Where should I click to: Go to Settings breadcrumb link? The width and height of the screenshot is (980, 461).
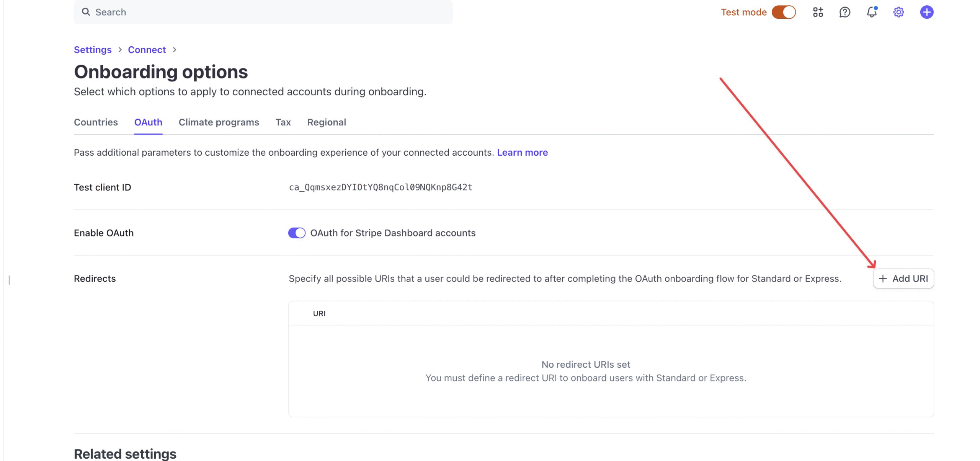coord(93,50)
